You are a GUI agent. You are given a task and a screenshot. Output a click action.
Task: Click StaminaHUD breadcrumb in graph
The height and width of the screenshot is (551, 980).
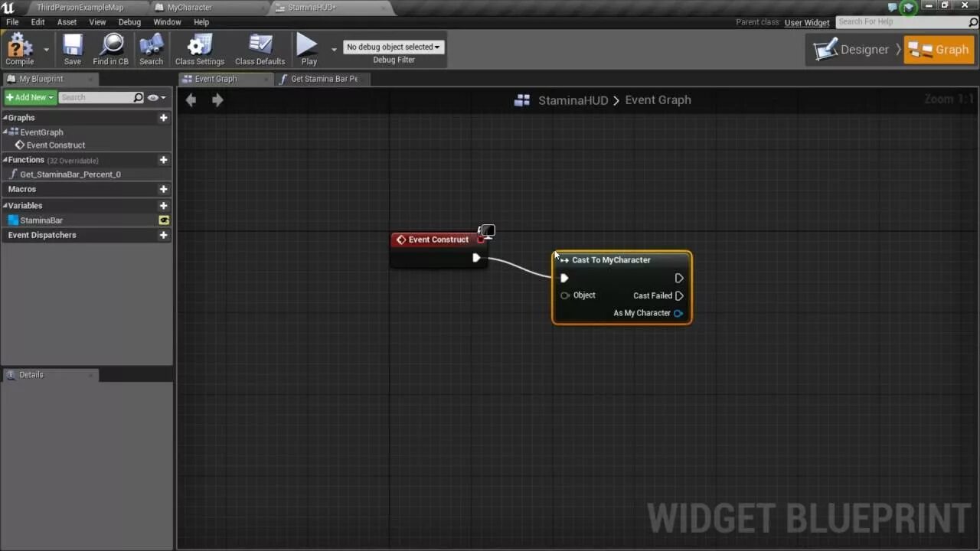click(573, 100)
